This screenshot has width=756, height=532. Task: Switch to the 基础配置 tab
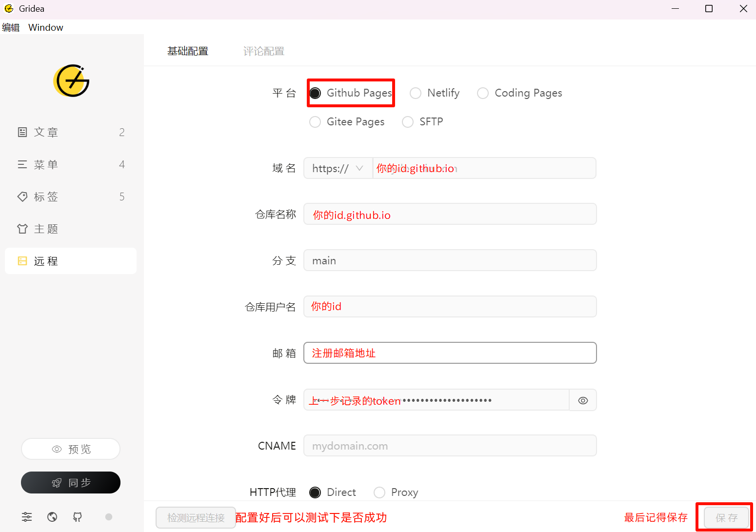188,51
